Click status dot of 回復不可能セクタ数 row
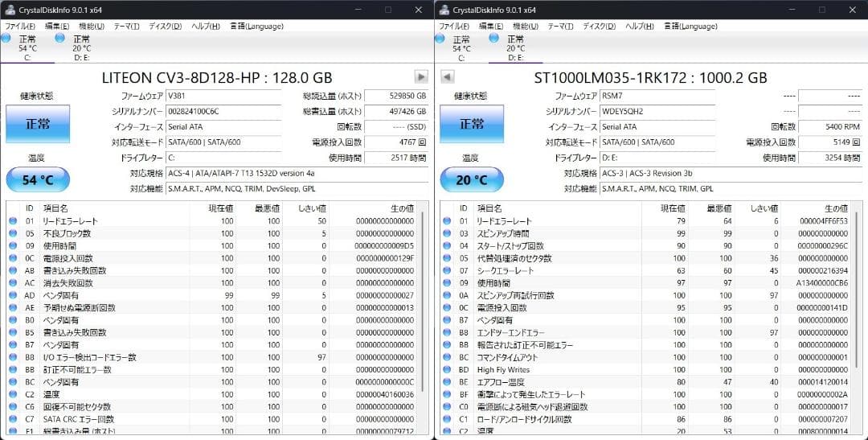This screenshot has height=440, width=868. point(13,407)
